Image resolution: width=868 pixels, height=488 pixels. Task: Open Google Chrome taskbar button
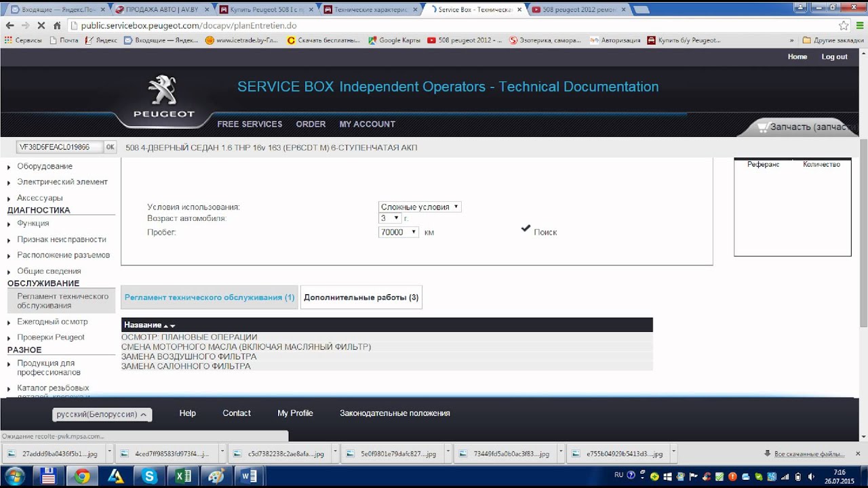pyautogui.click(x=82, y=476)
